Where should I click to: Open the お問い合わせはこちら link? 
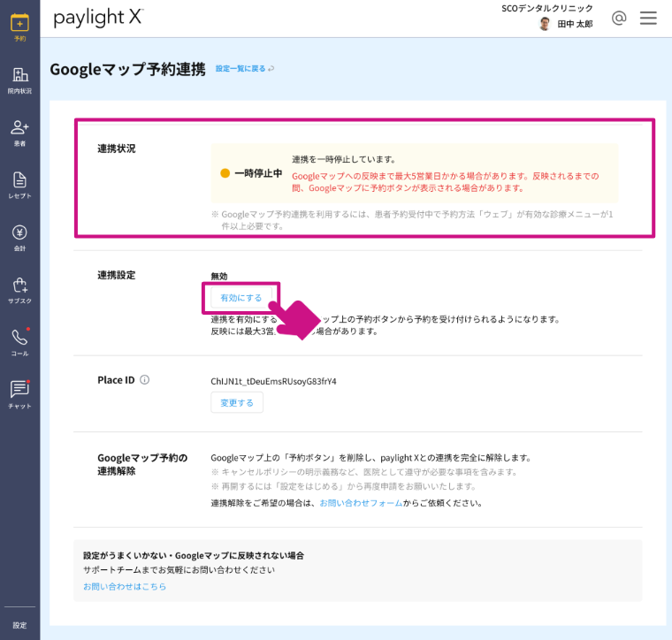coord(125,586)
